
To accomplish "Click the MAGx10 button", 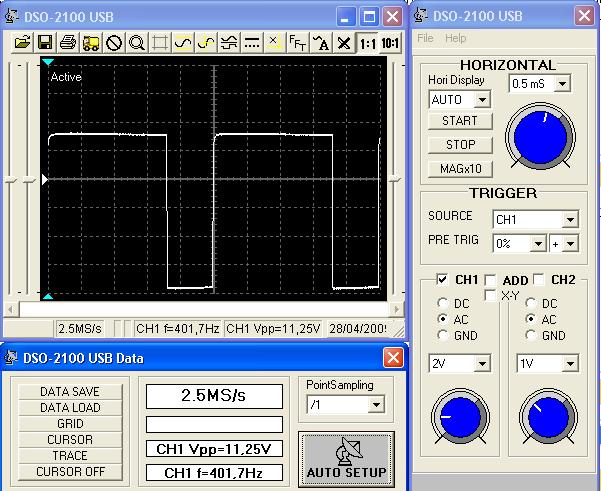I will [x=460, y=169].
